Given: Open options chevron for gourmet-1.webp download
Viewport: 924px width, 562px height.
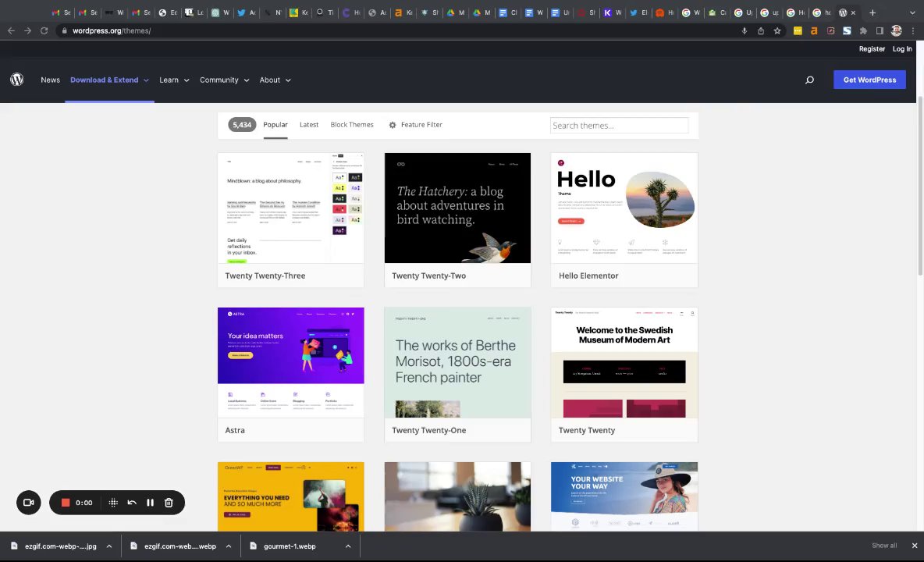Looking at the screenshot, I should [x=348, y=546].
